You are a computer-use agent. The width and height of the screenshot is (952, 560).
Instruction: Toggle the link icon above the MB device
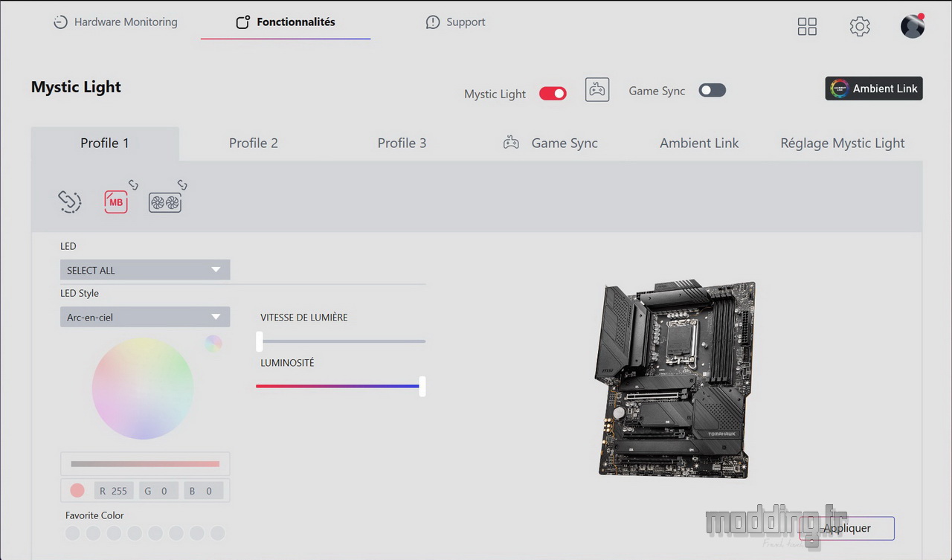[134, 184]
